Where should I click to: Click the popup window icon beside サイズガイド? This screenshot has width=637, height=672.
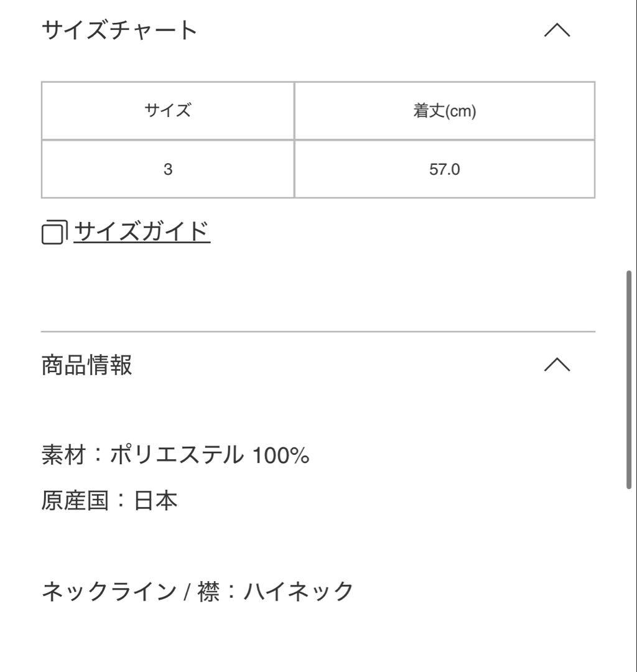point(54,233)
